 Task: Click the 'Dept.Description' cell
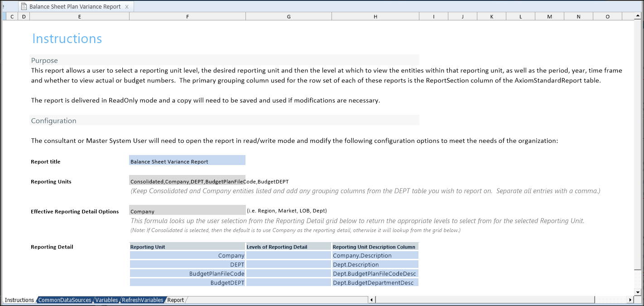(375, 265)
